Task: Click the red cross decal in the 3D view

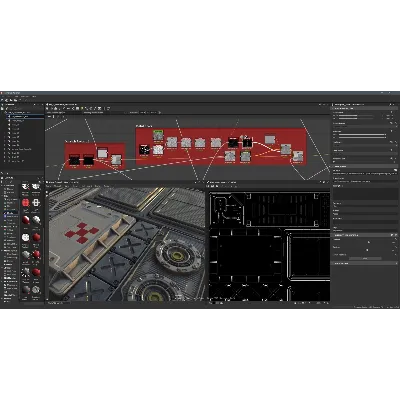Action: [x=82, y=233]
